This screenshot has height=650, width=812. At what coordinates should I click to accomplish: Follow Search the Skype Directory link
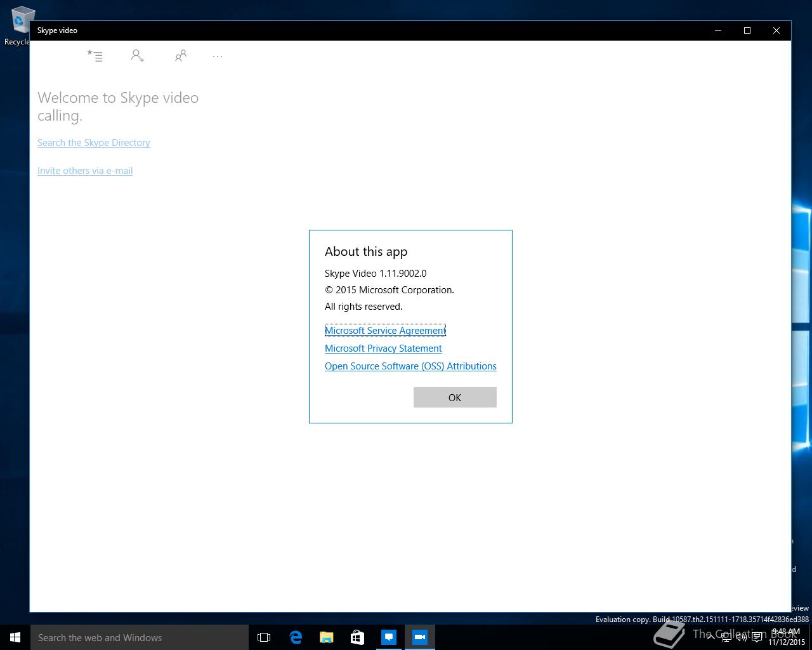coord(94,143)
